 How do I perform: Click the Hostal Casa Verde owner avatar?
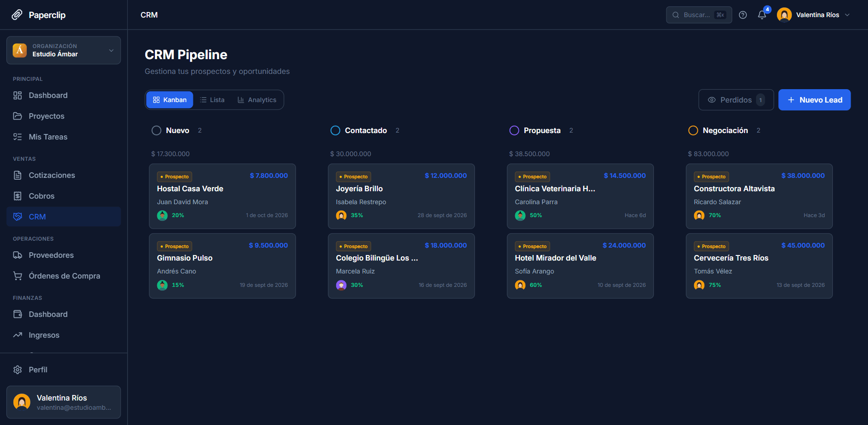pos(162,215)
